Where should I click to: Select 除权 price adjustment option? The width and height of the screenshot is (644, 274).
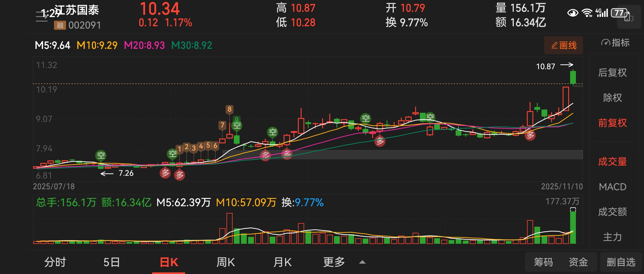(x=612, y=98)
